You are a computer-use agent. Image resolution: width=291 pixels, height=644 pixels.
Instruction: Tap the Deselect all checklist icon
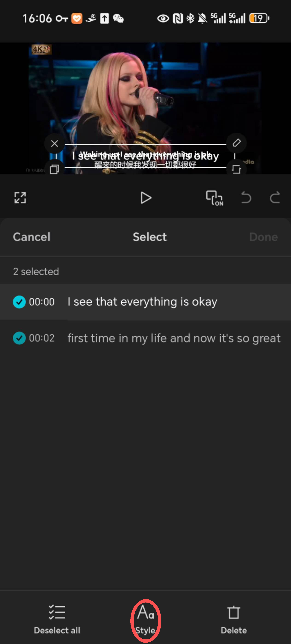tap(57, 612)
